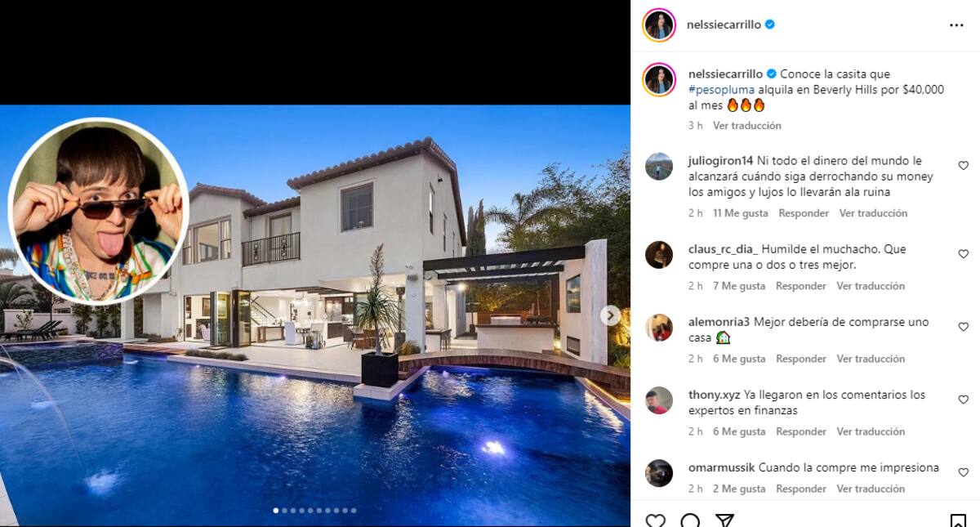Reply to claus_rc_dia_'s comment

point(801,286)
